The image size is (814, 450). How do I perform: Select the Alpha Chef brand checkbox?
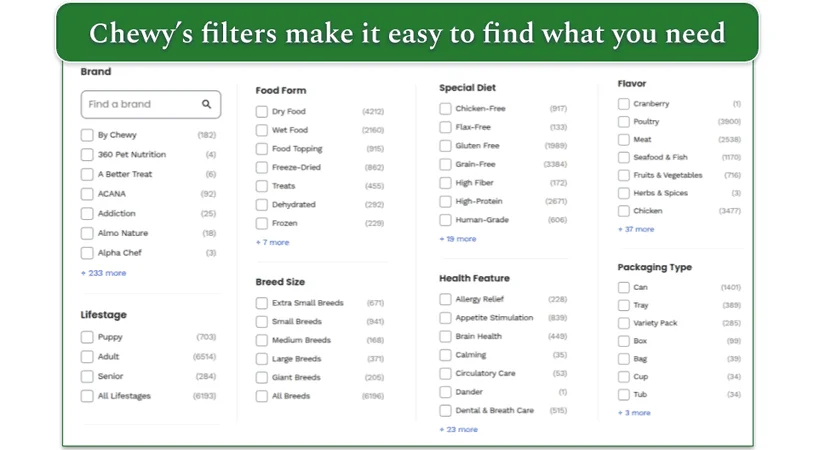(x=87, y=253)
